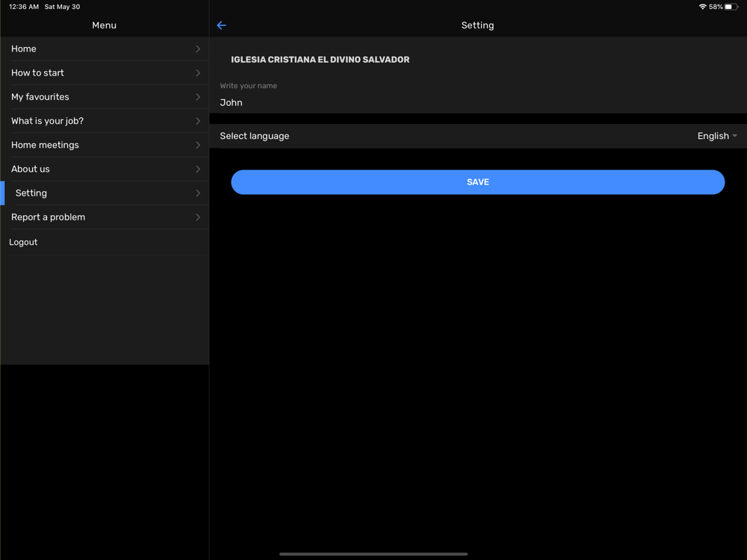Tap the 12:36 AM clock in status bar
The width and height of the screenshot is (747, 560).
pos(24,7)
